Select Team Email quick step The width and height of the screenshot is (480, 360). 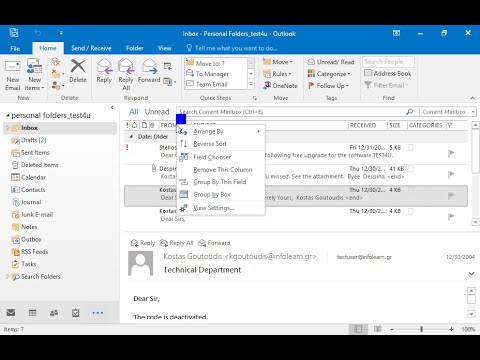coord(216,84)
